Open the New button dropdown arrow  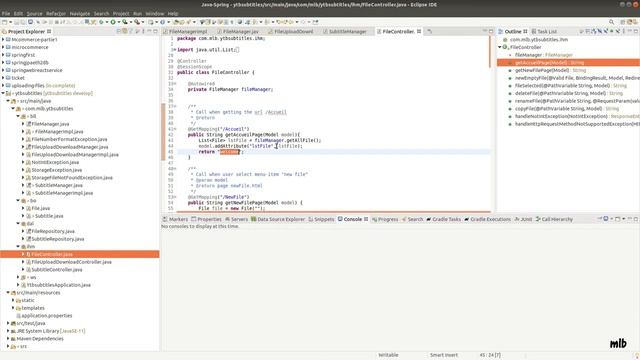[x=10, y=22]
